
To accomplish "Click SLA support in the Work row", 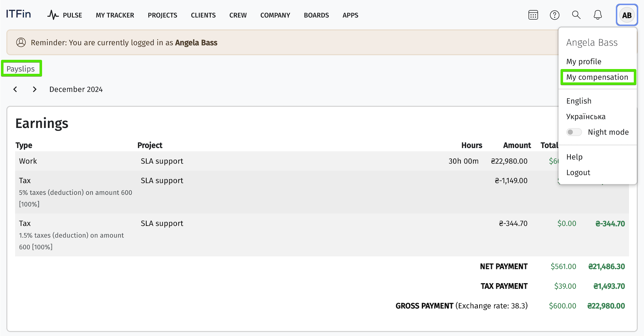I will point(162,161).
